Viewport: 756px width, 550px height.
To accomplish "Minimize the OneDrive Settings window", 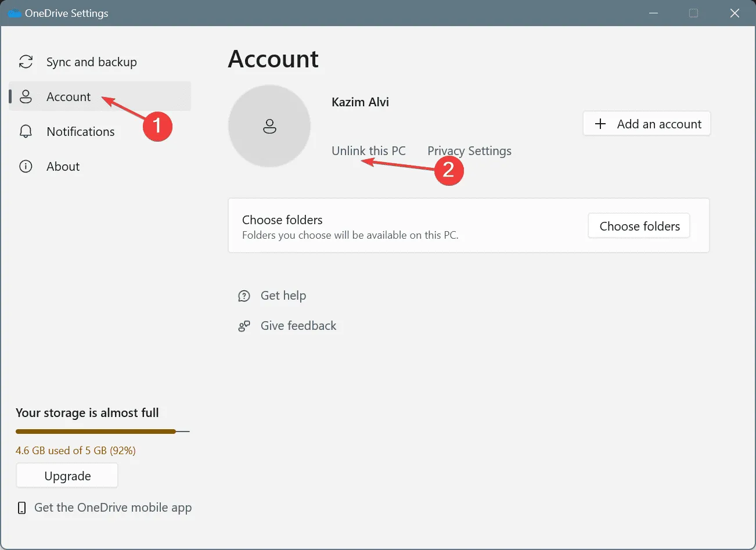I will [x=654, y=13].
